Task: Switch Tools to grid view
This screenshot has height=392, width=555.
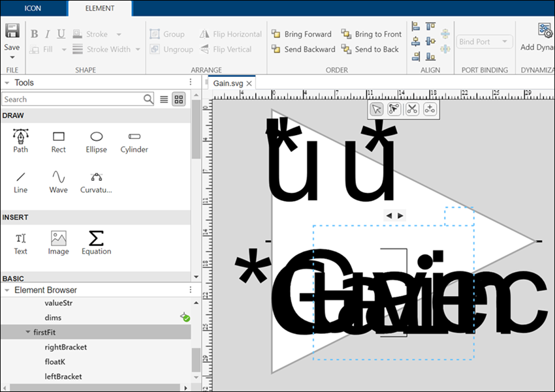Action: tap(179, 99)
